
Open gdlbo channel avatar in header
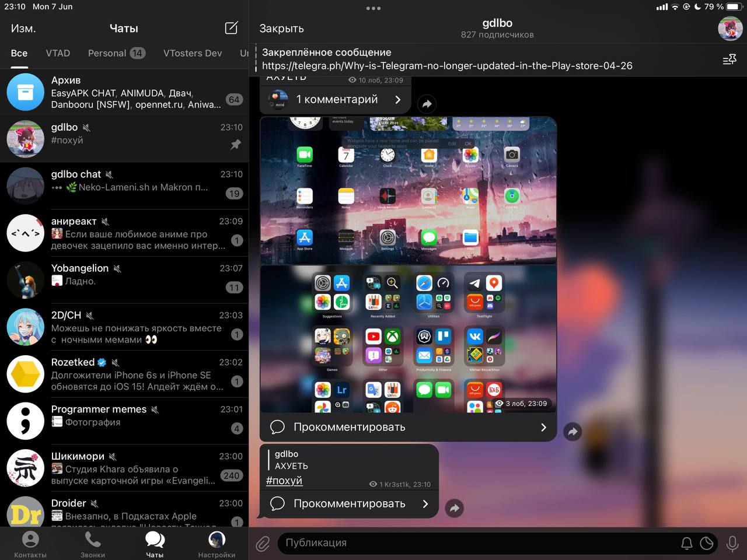pyautogui.click(x=730, y=29)
